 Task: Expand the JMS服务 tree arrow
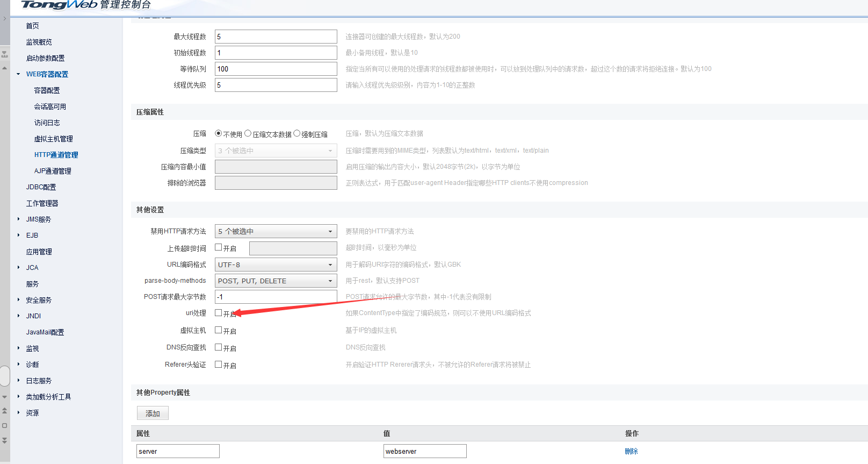click(18, 219)
